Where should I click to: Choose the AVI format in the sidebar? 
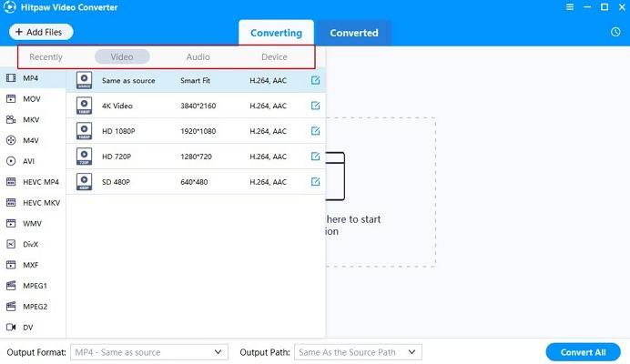click(27, 161)
